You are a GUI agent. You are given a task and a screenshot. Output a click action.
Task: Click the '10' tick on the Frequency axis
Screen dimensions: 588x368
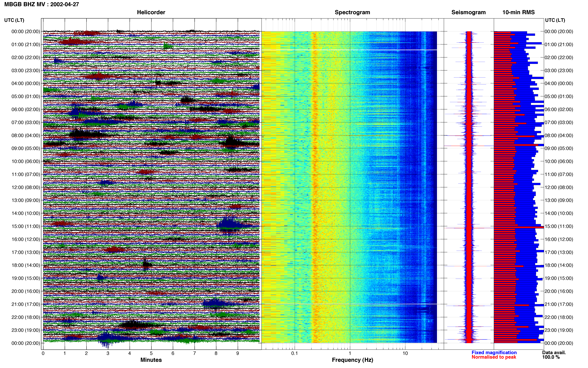pyautogui.click(x=405, y=353)
